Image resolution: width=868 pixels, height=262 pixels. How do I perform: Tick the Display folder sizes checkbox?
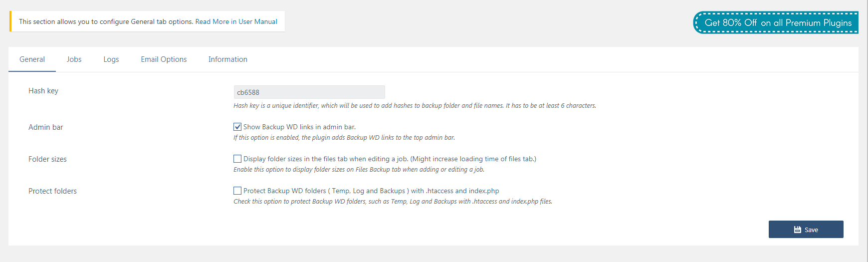(237, 159)
